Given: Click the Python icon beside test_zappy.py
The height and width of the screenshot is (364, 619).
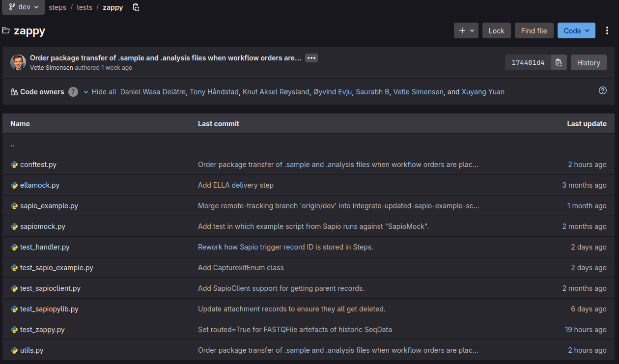Looking at the screenshot, I should 14,330.
